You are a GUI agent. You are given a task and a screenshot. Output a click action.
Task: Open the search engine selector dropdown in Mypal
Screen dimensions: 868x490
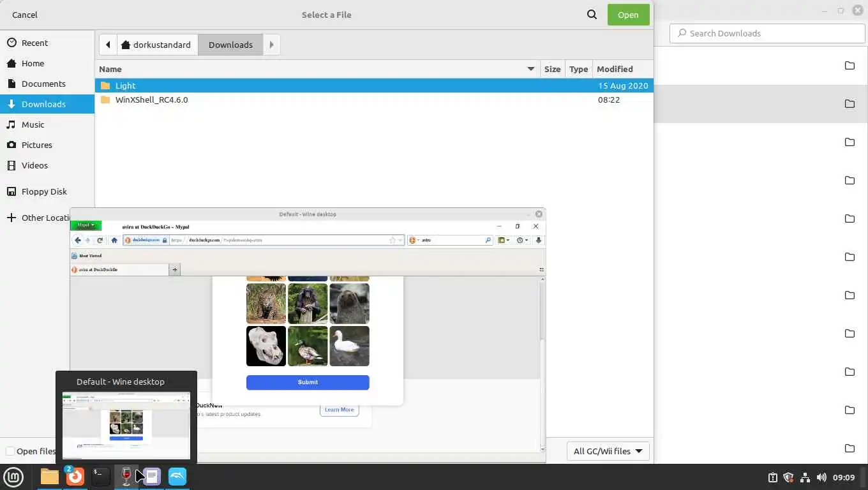(414, 240)
